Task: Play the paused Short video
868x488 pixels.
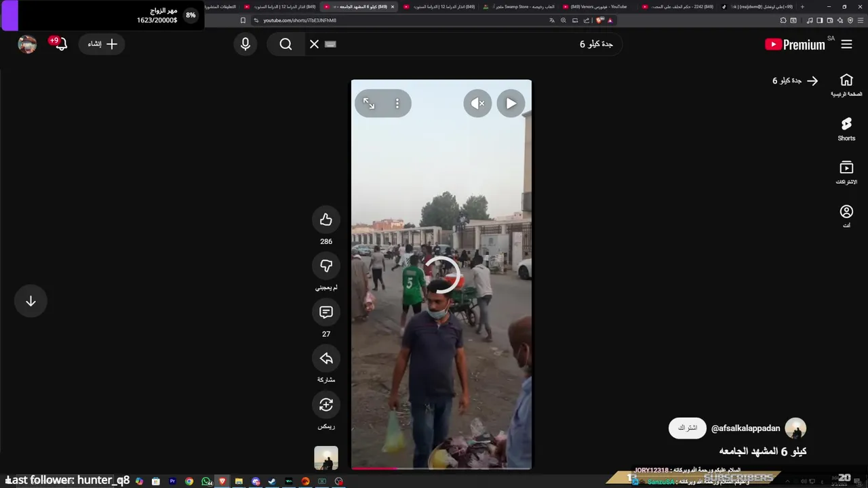Action: [511, 104]
